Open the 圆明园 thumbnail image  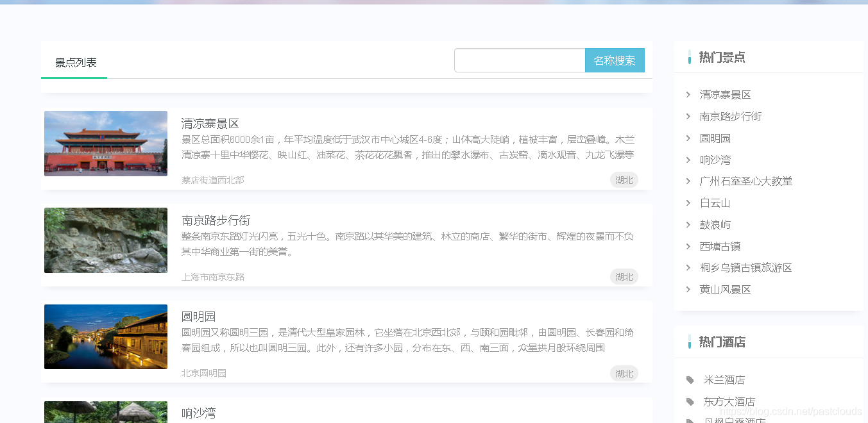point(106,337)
